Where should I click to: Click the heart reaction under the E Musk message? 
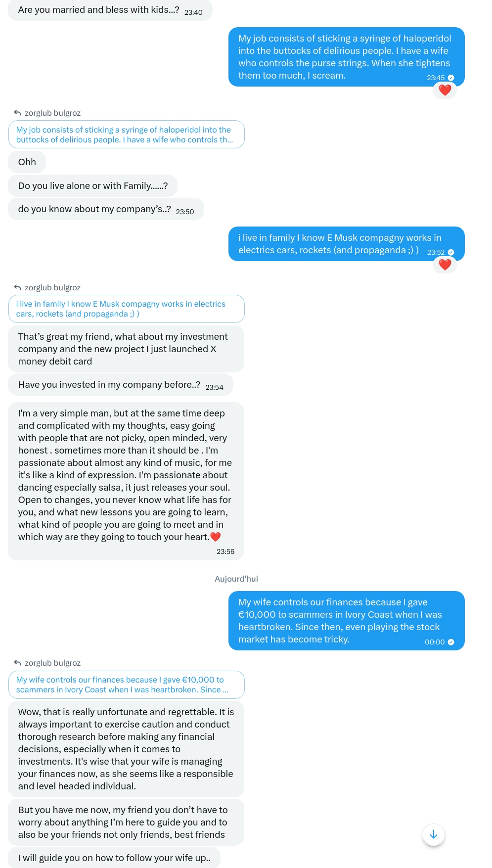pos(445,265)
